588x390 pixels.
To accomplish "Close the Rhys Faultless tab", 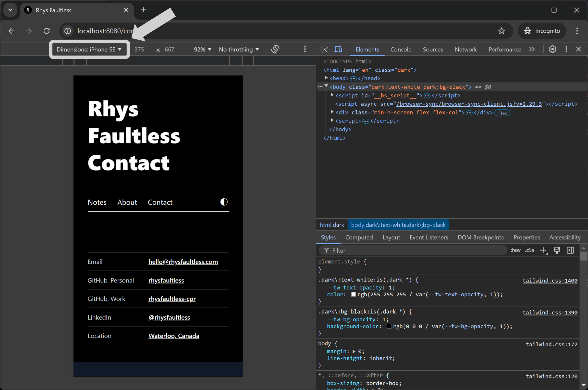I will 126,10.
